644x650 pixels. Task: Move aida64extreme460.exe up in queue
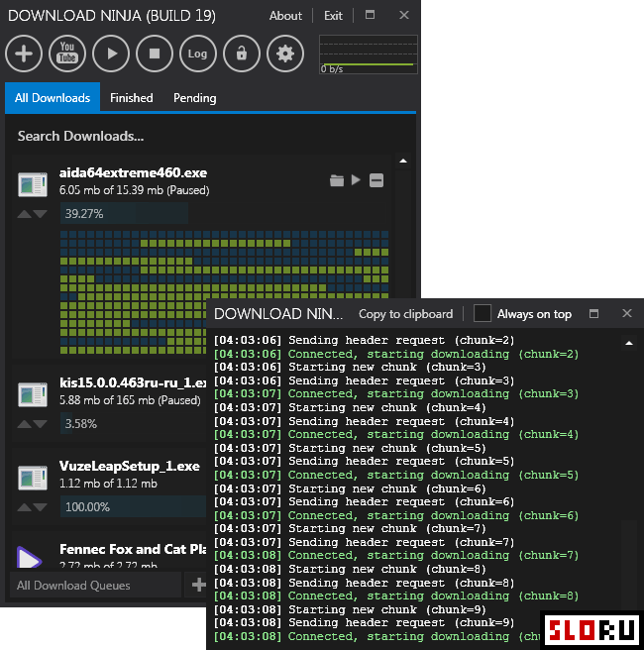(24, 214)
